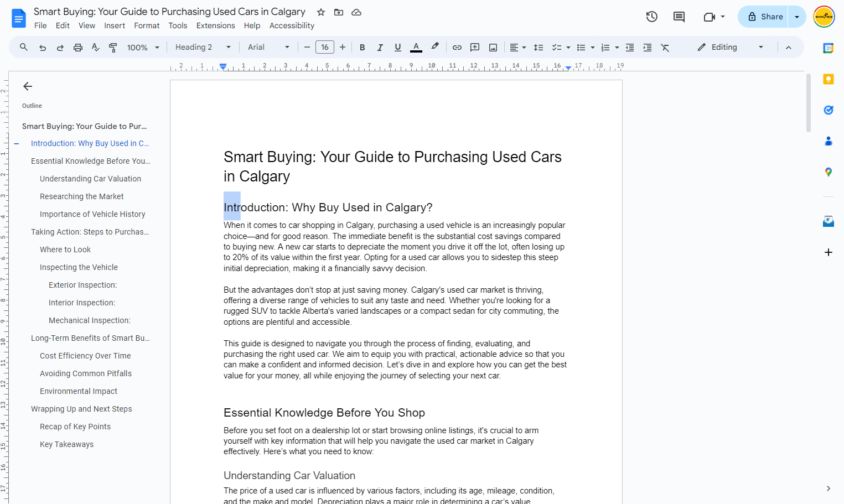
Task: Run spelling and grammar check
Action: tap(96, 48)
